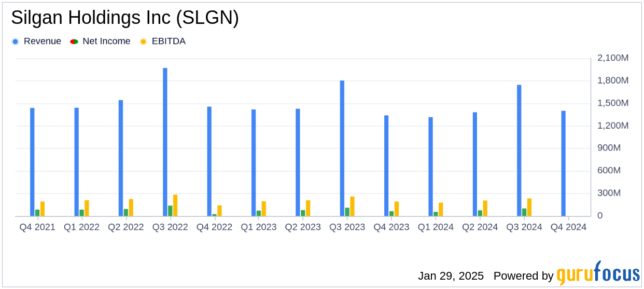Click the Q4 2021 axis label
Screen dimensions: 644x289
[37, 227]
